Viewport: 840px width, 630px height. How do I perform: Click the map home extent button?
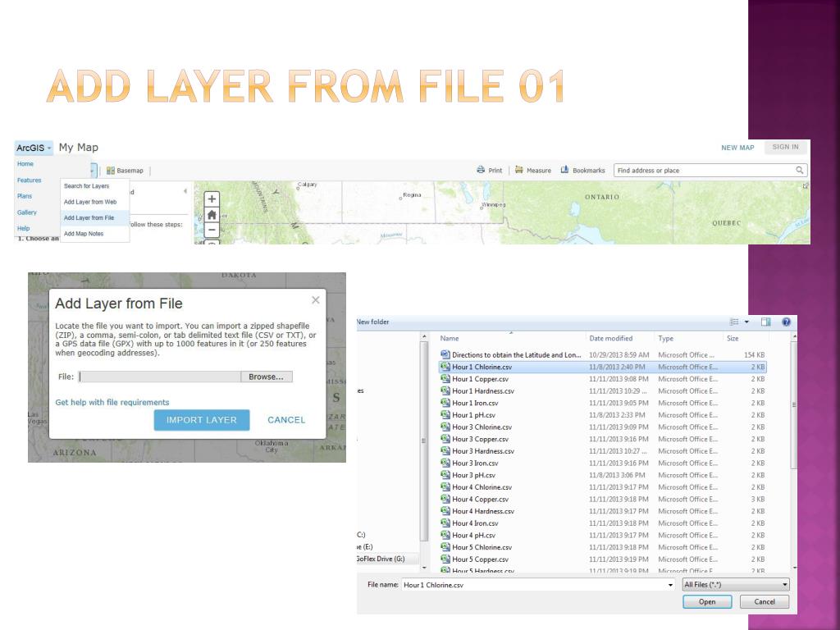click(x=212, y=215)
